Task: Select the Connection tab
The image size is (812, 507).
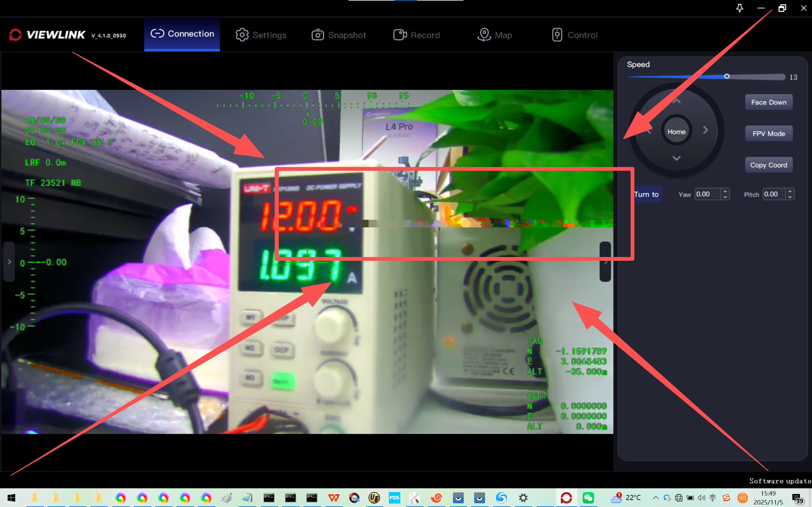Action: [182, 34]
